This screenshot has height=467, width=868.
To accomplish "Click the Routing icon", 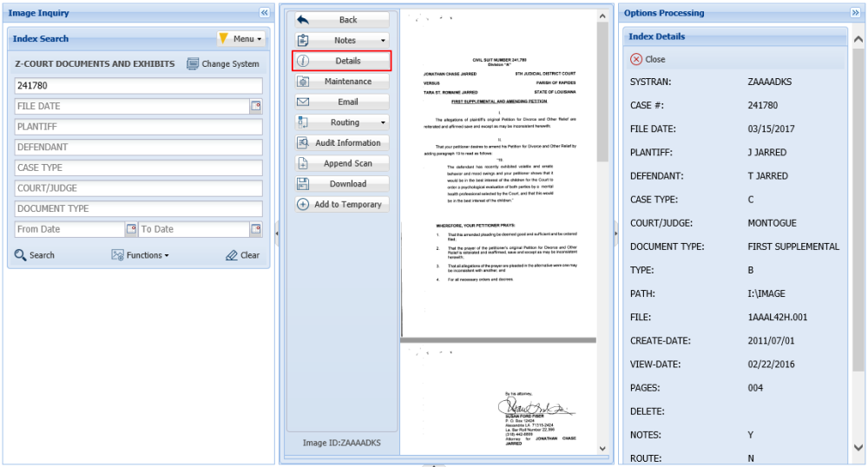I will pyautogui.click(x=303, y=122).
